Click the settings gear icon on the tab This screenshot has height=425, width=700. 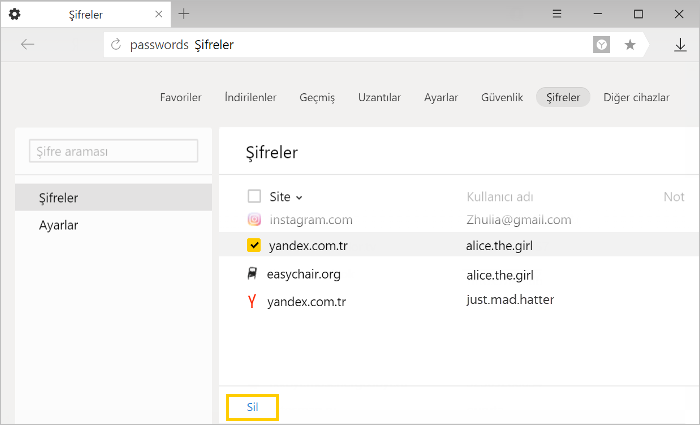[x=14, y=14]
